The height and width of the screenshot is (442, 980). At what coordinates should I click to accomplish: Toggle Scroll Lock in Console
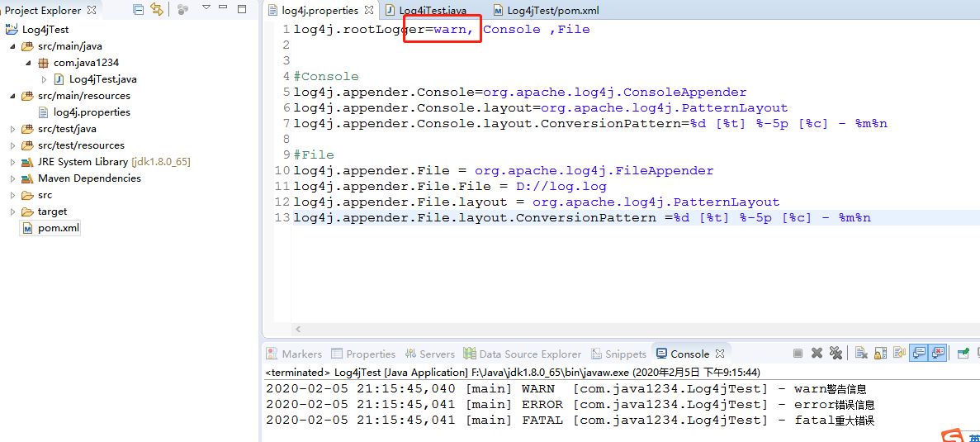click(x=880, y=354)
